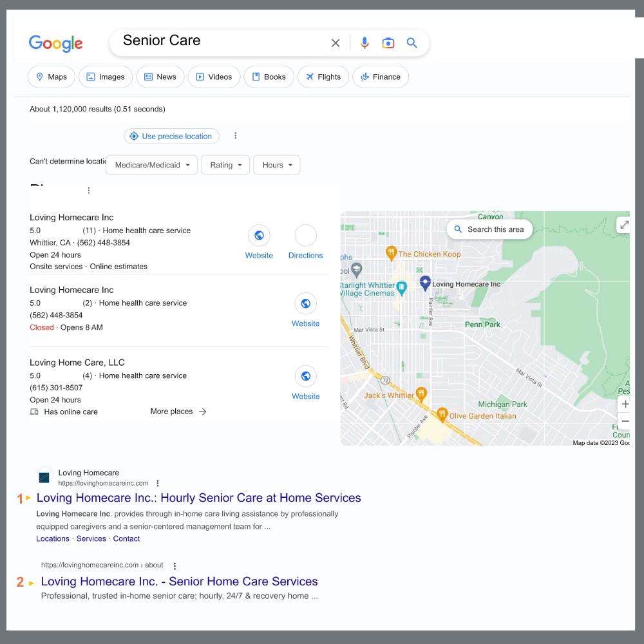This screenshot has width=644, height=644.
Task: Click Search this area on the map
Action: (x=489, y=229)
